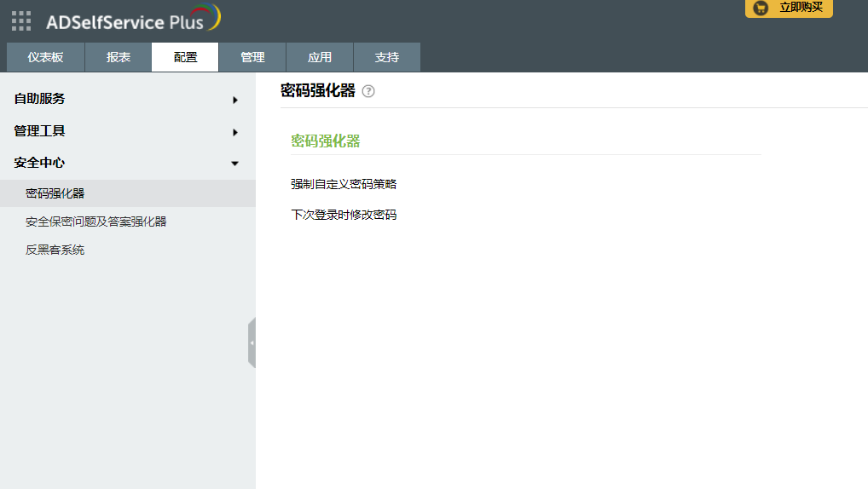The height and width of the screenshot is (489, 868).
Task: Switch to the 支持 tab
Action: [x=387, y=57]
